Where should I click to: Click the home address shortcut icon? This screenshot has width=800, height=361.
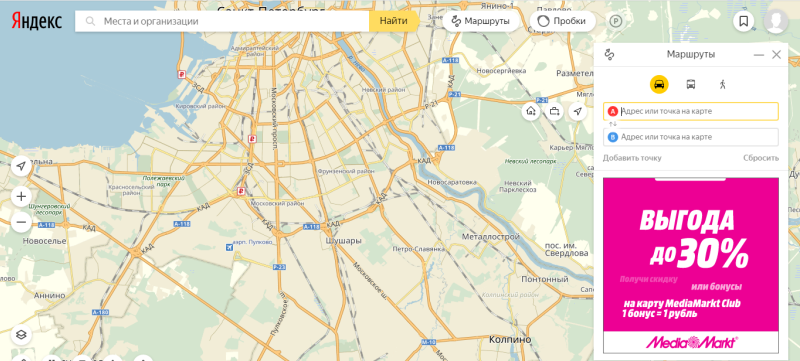(531, 111)
